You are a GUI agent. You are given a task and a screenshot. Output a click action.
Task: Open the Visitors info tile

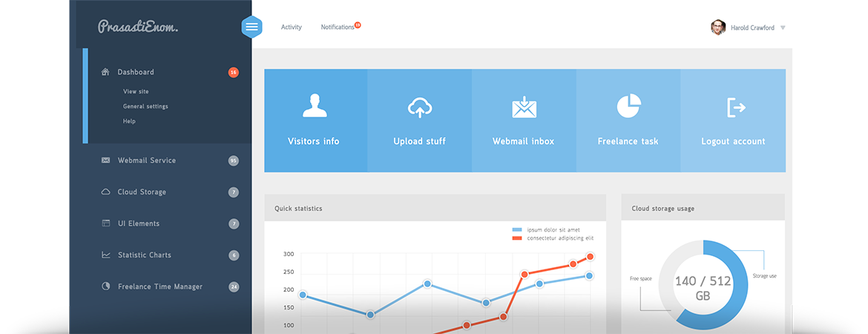(315, 120)
